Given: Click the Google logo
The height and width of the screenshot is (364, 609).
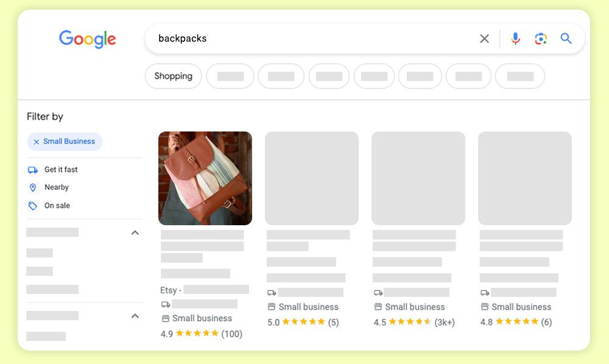Looking at the screenshot, I should tap(87, 39).
